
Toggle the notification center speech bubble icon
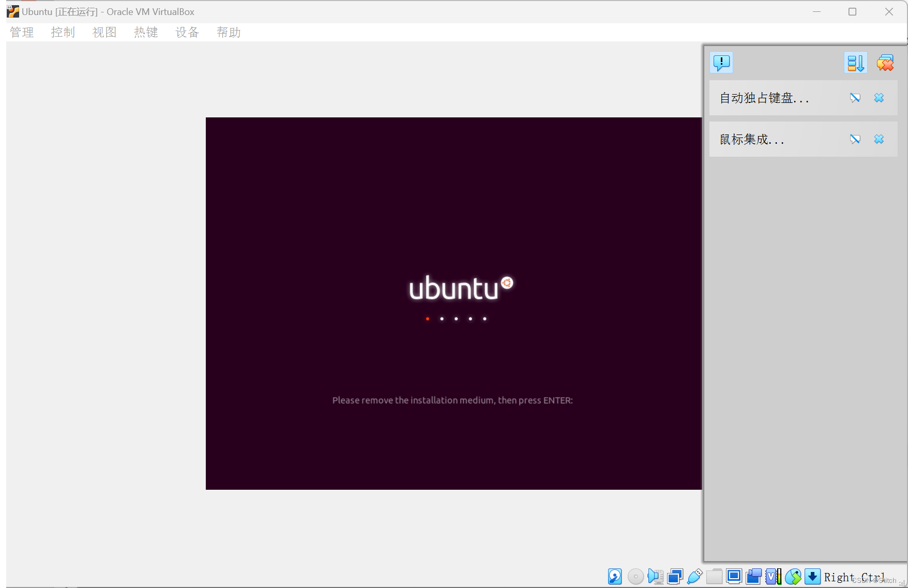[x=721, y=63]
